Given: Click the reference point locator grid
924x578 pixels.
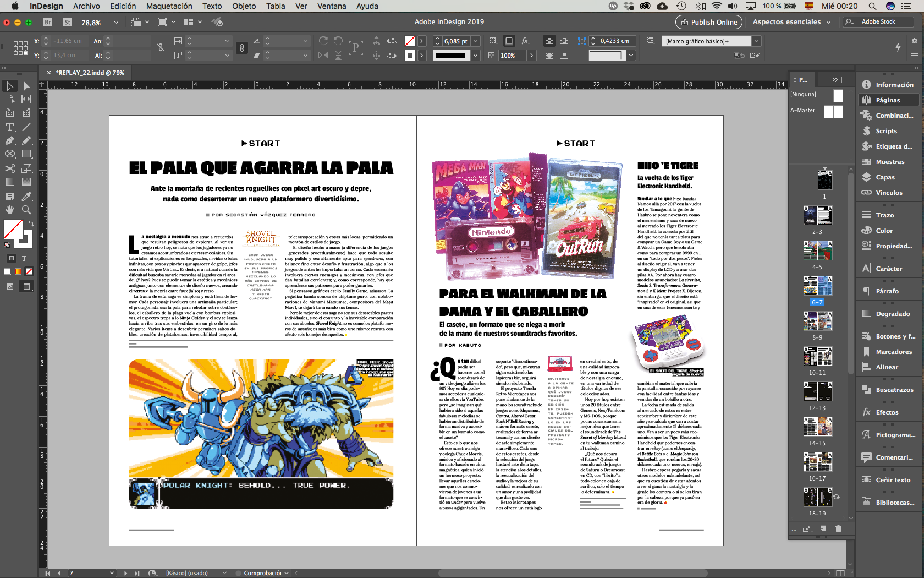Looking at the screenshot, I should [x=20, y=48].
